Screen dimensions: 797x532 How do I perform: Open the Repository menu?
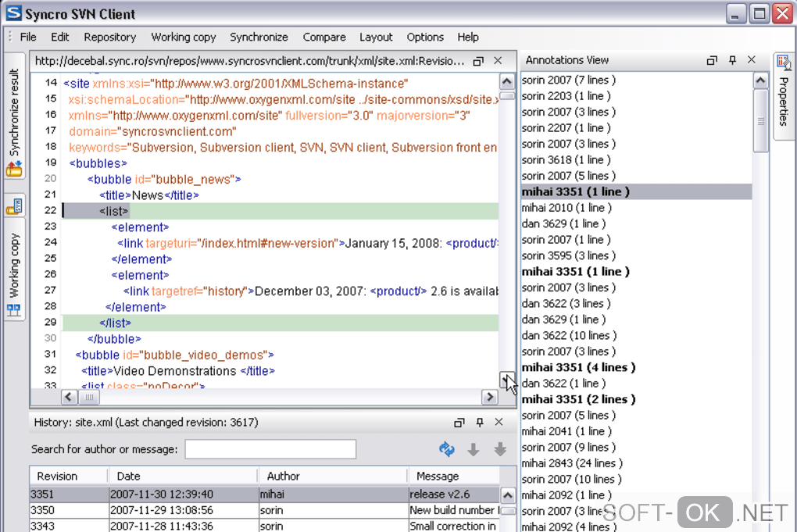coord(109,37)
